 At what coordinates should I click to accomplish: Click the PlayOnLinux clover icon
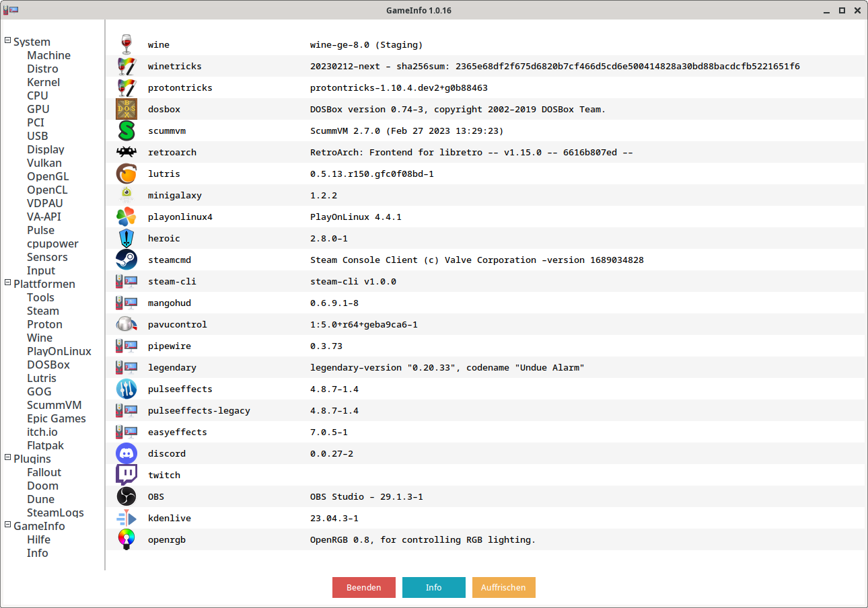(126, 217)
